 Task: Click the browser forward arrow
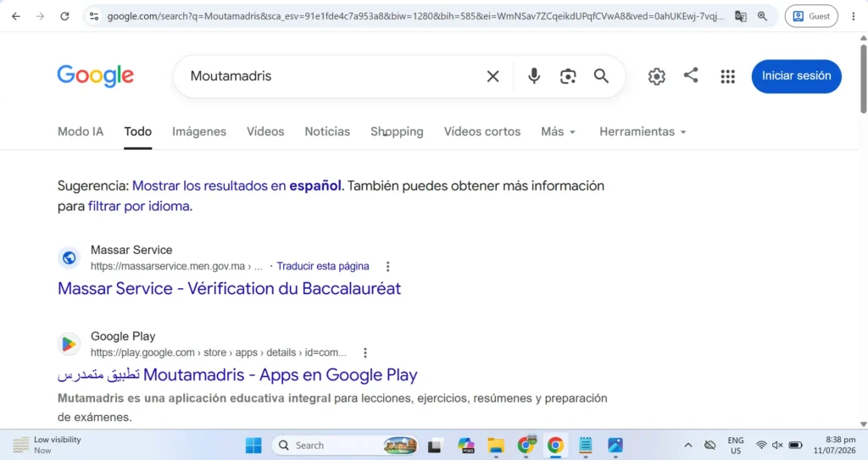click(x=40, y=16)
